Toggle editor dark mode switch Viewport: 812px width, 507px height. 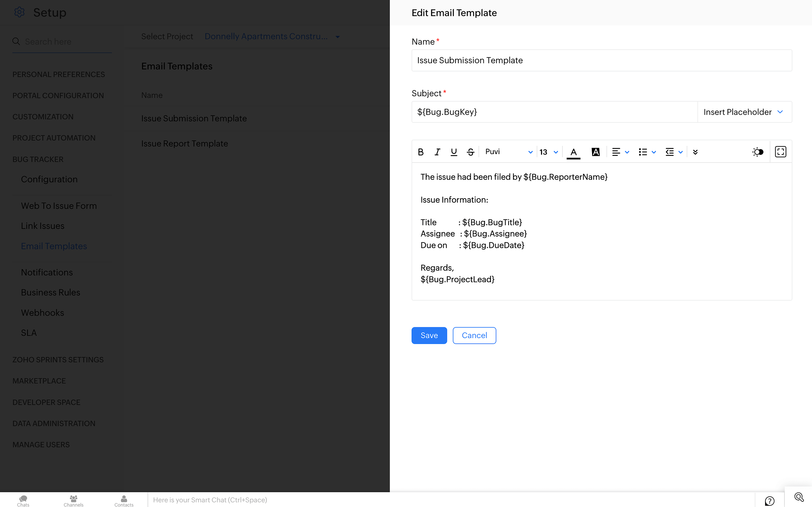pyautogui.click(x=758, y=152)
